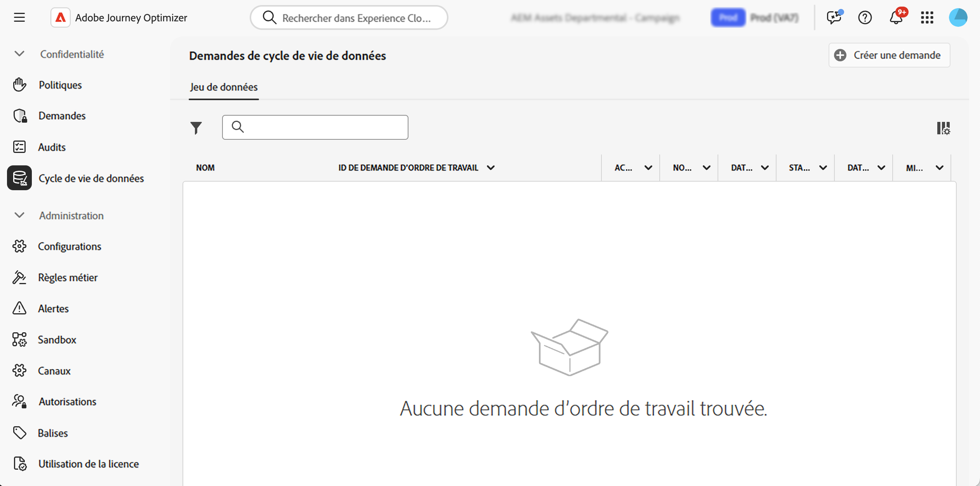
Task: Open the notifications bell
Action: [896, 17]
